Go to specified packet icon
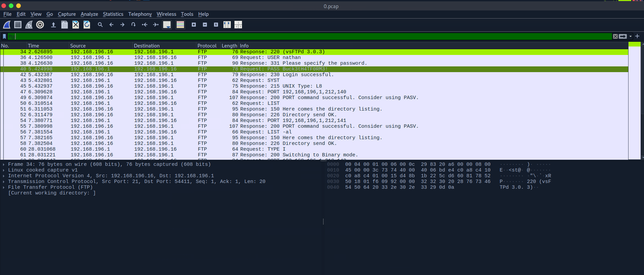This screenshot has width=644, height=275. pyautogui.click(x=134, y=25)
